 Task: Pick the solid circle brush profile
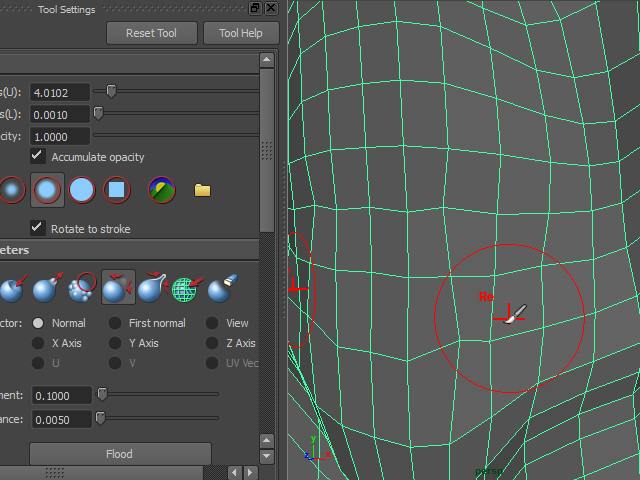(x=82, y=189)
